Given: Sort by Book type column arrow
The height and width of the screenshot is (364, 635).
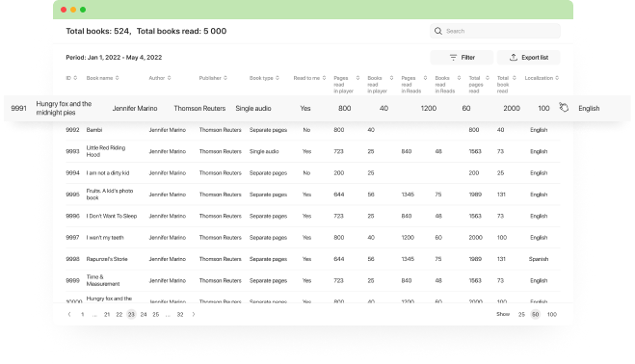Looking at the screenshot, I should (x=278, y=78).
